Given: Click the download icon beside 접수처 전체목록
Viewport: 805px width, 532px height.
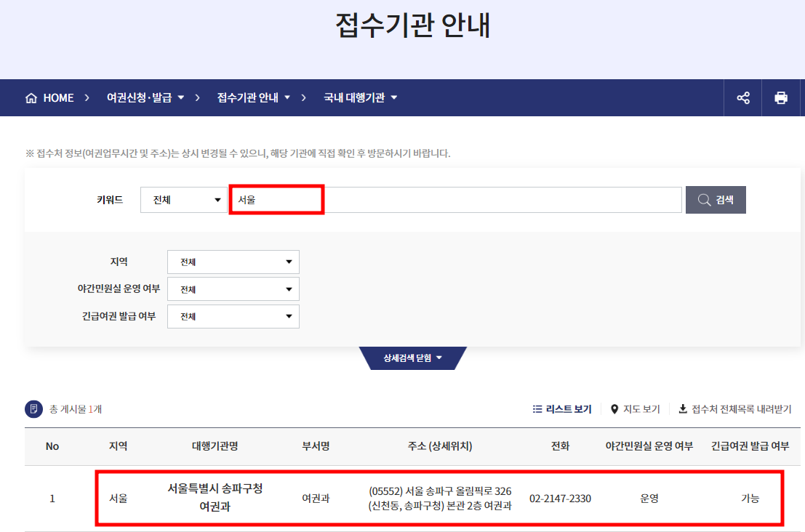Looking at the screenshot, I should 682,408.
